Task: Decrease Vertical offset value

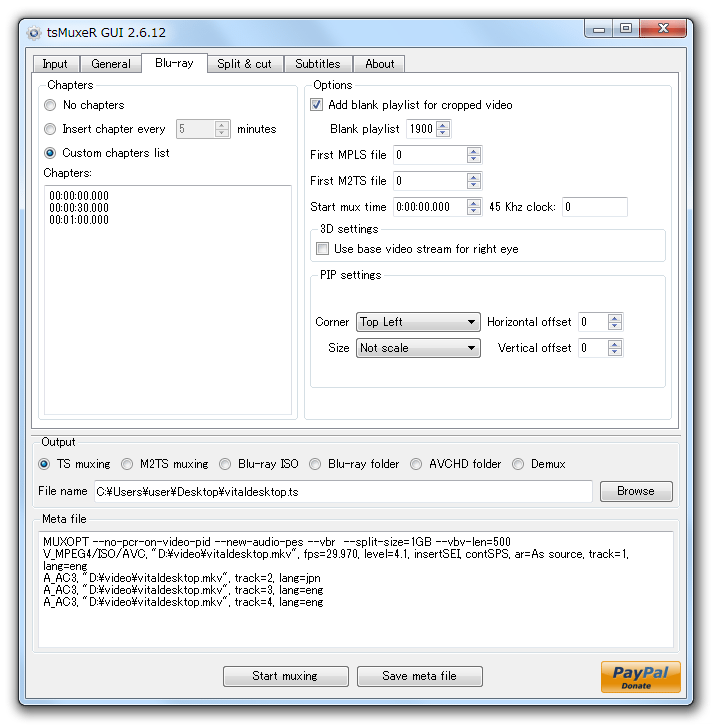Action: pyautogui.click(x=615, y=352)
